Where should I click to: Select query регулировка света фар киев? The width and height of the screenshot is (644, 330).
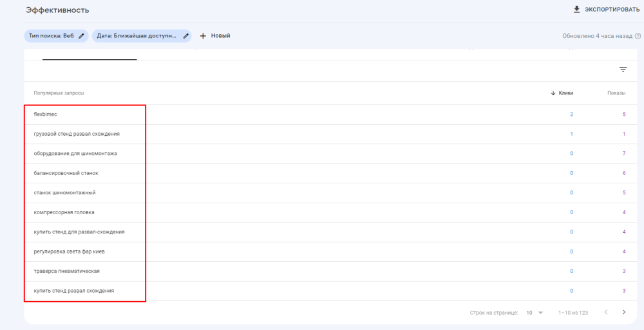[69, 252]
